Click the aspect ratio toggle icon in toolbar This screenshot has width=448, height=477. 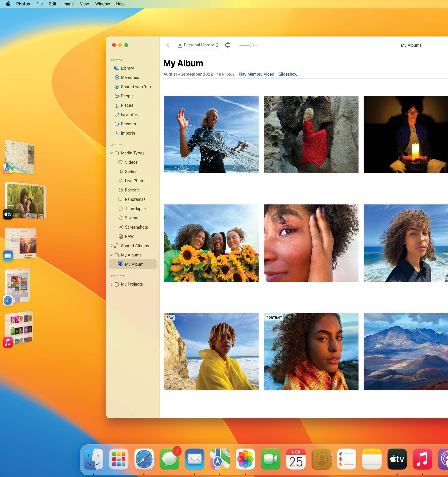pyautogui.click(x=228, y=45)
